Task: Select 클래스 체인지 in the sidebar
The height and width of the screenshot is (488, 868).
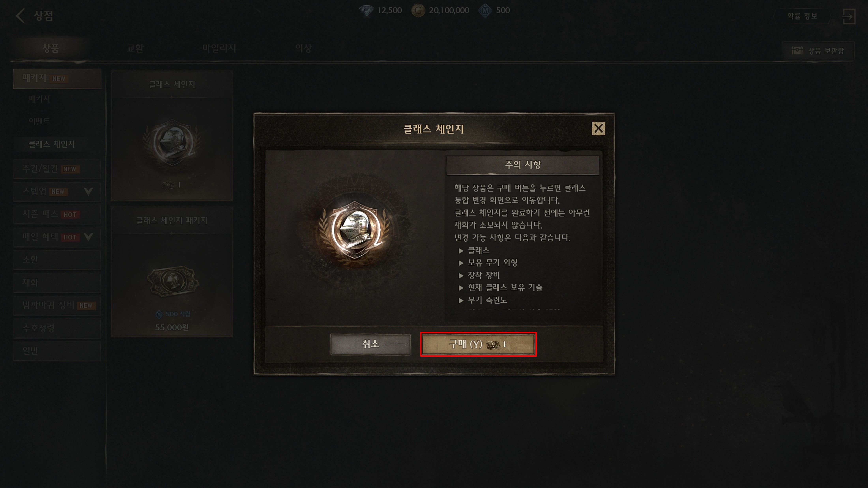Action: 51,144
